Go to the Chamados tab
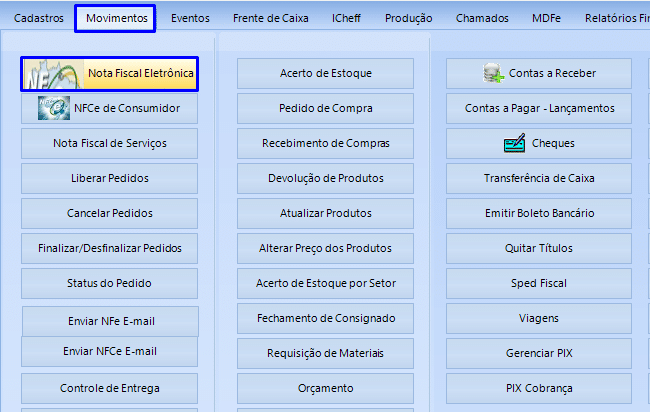The image size is (650, 412). pos(482,18)
